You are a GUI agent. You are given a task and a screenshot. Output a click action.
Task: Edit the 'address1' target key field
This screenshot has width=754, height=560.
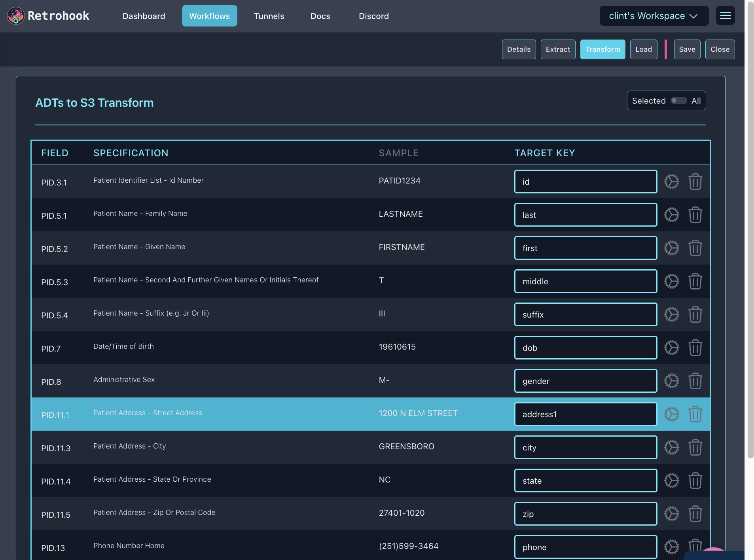[585, 414]
